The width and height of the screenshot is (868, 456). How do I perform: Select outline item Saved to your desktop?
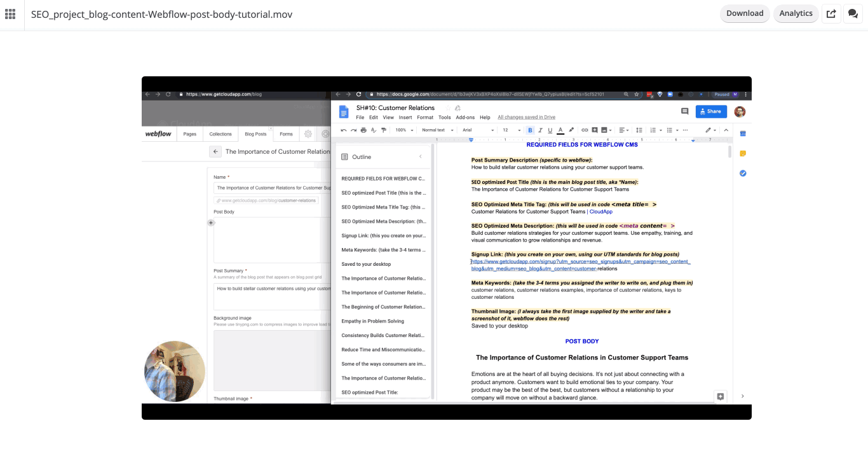coord(366,264)
